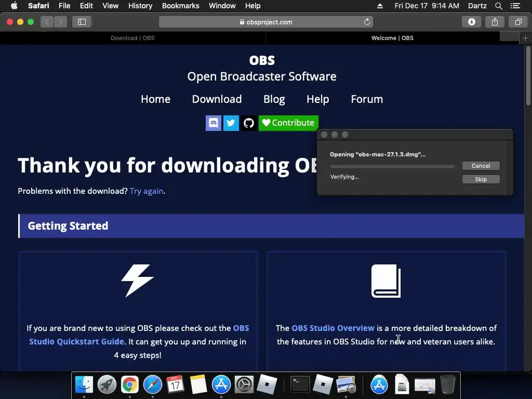Click the book overview icon
Viewport: 532px width, 399px height.
pos(386,281)
